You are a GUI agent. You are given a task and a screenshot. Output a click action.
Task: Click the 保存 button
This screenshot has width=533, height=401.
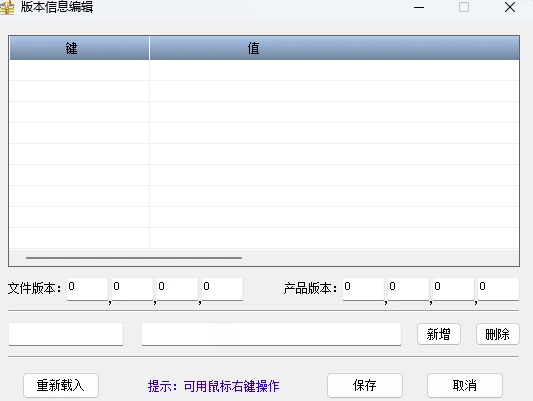(365, 385)
